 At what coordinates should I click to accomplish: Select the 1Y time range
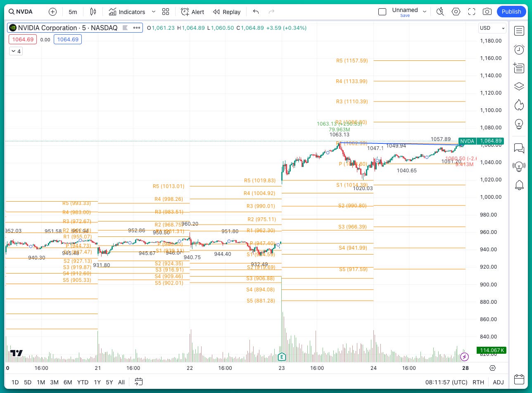97,382
